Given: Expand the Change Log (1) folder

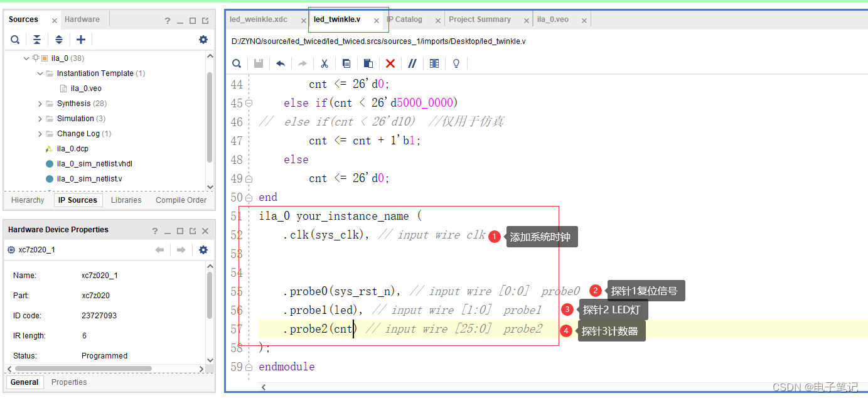Looking at the screenshot, I should coord(40,134).
